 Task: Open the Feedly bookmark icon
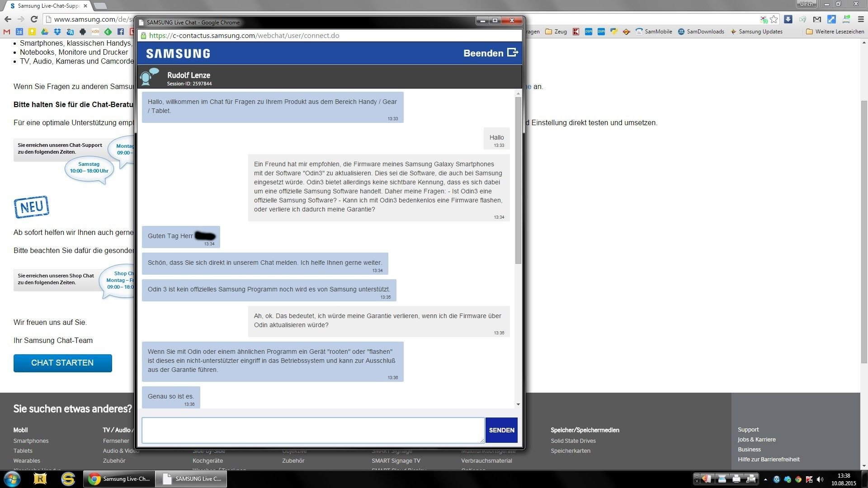click(108, 32)
